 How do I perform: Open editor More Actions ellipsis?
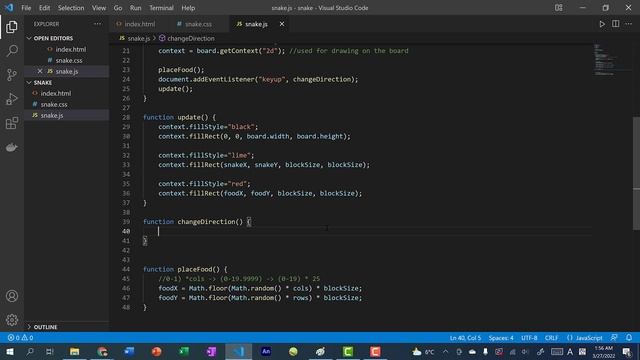point(629,24)
